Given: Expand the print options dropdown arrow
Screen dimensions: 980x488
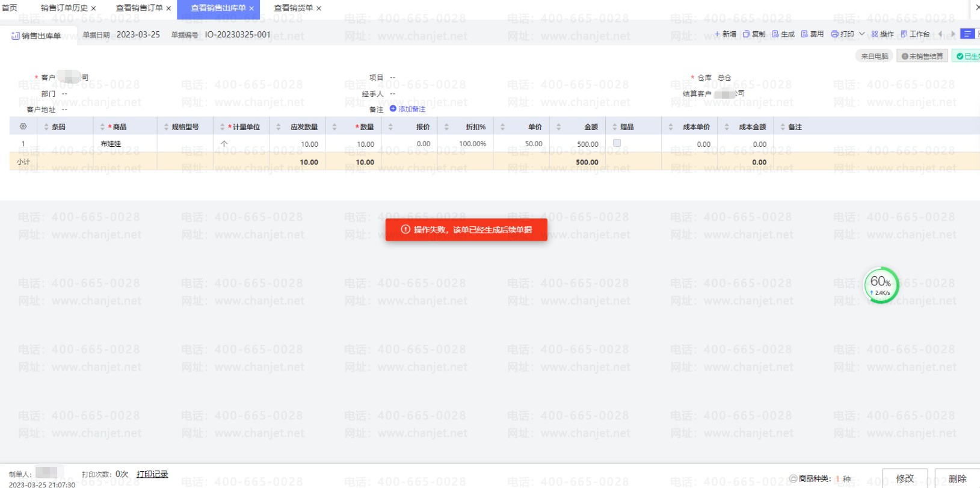Looking at the screenshot, I should click(x=861, y=34).
